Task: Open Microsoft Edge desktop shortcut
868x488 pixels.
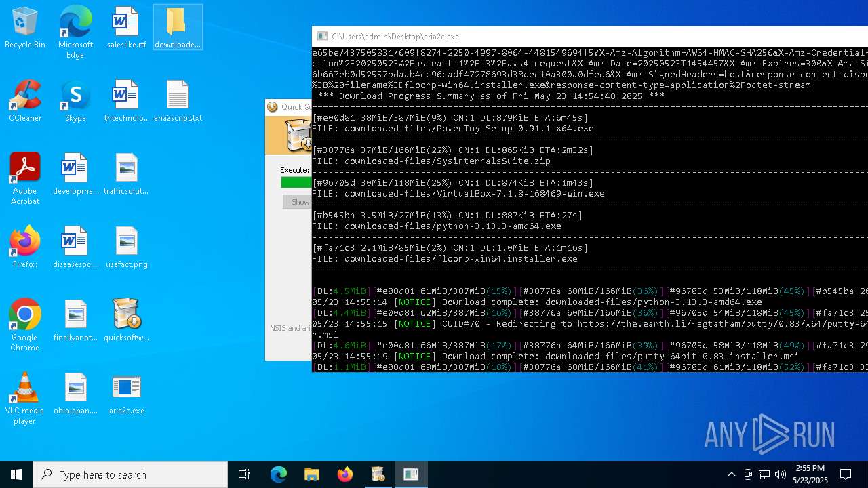Action: pyautogui.click(x=75, y=33)
